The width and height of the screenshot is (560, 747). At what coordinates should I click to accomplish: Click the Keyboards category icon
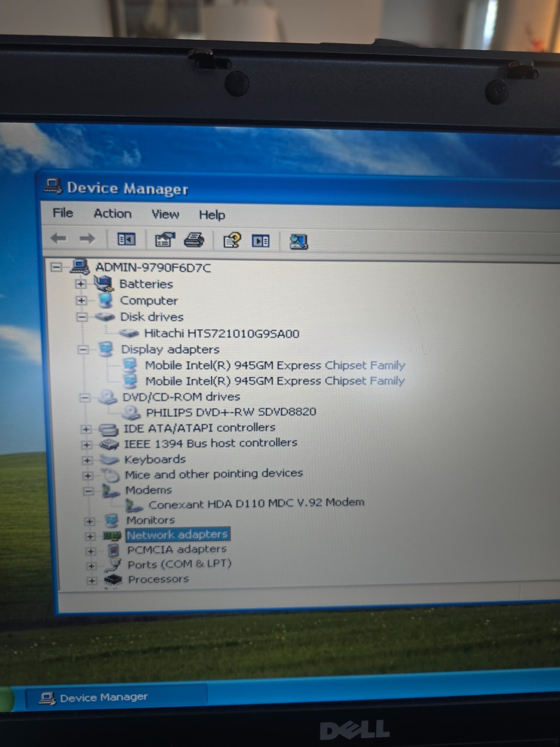110,460
